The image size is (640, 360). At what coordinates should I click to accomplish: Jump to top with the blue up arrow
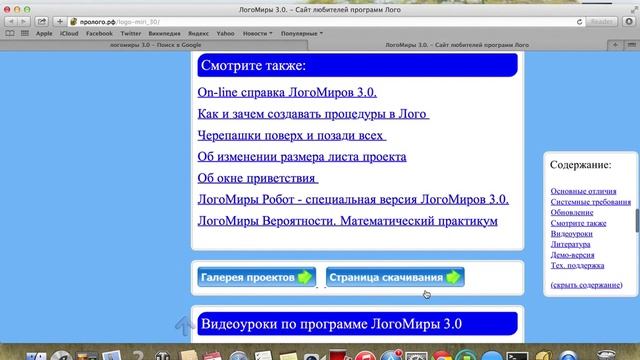[x=184, y=326]
